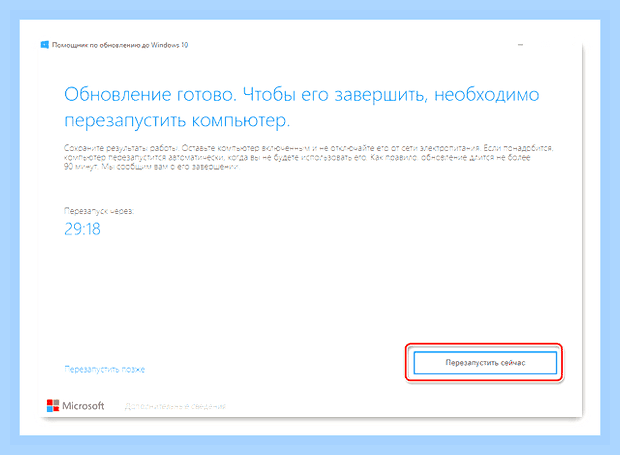620x455 pixels.
Task: Click the 'Перезапустить сейчас' button
Action: pyautogui.click(x=485, y=362)
